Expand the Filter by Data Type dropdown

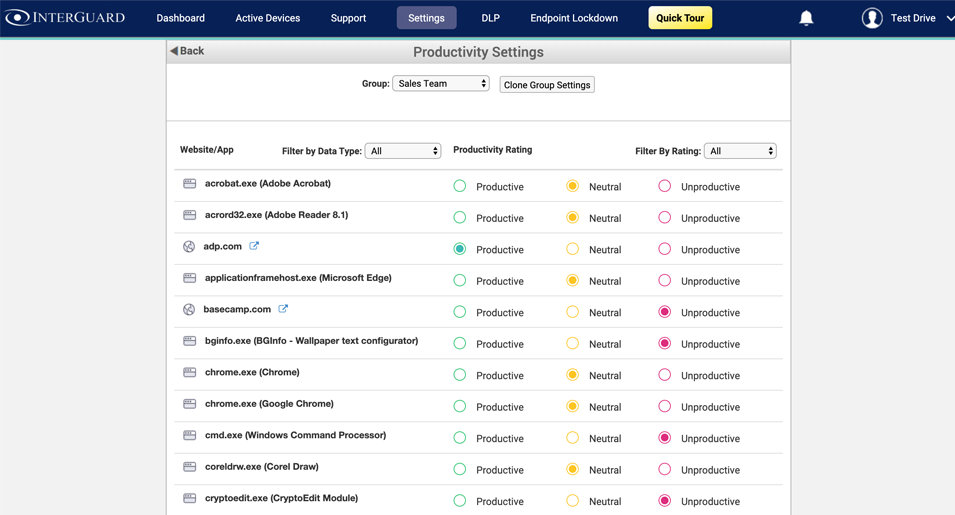point(403,151)
